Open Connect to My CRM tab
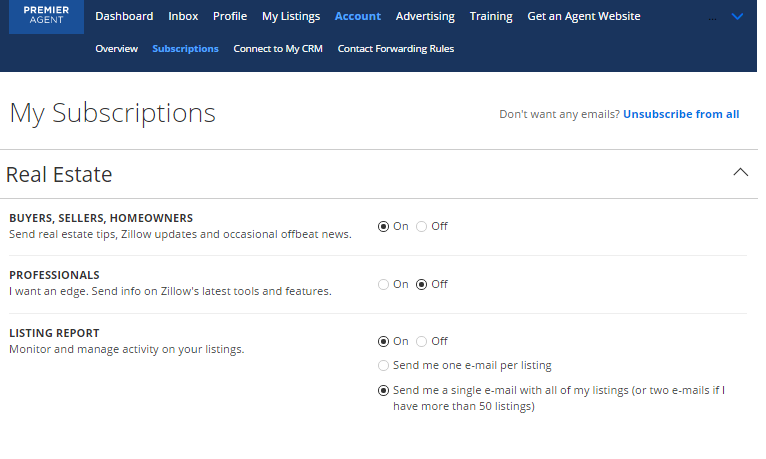This screenshot has width=766, height=459. [278, 48]
